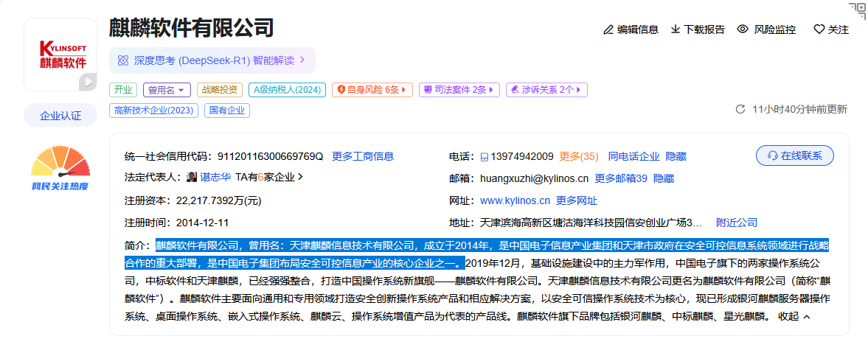Click 隐藏 next to email address
868x339 pixels.
(664, 178)
